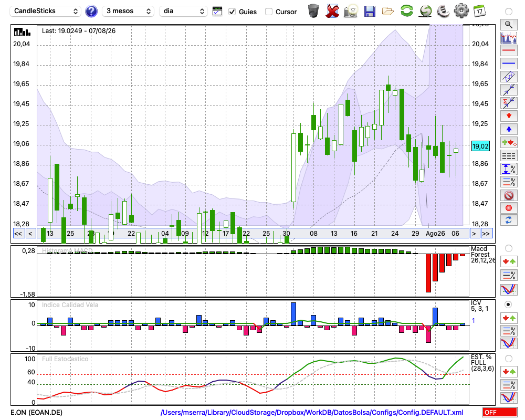Click the red OFF indicator

[500, 412]
